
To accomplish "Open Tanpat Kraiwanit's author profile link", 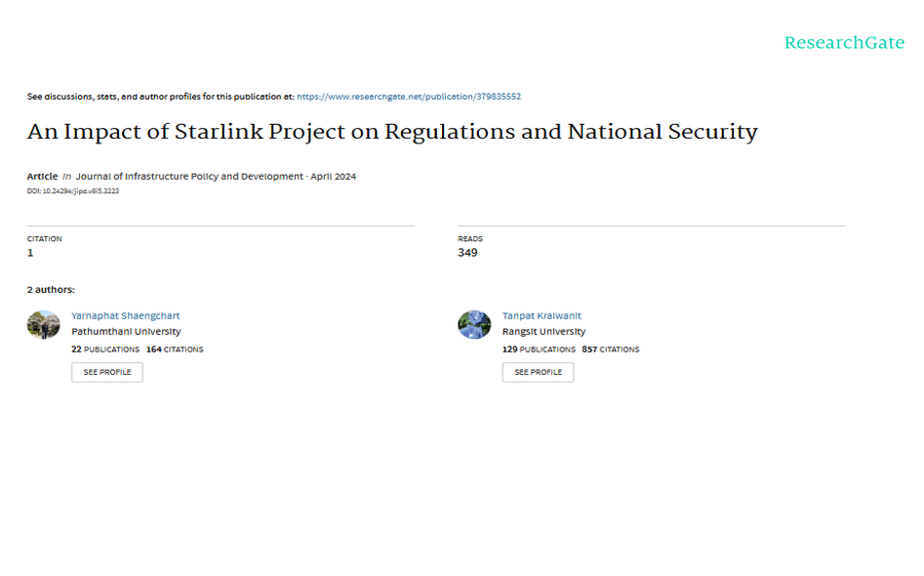I will 542,316.
